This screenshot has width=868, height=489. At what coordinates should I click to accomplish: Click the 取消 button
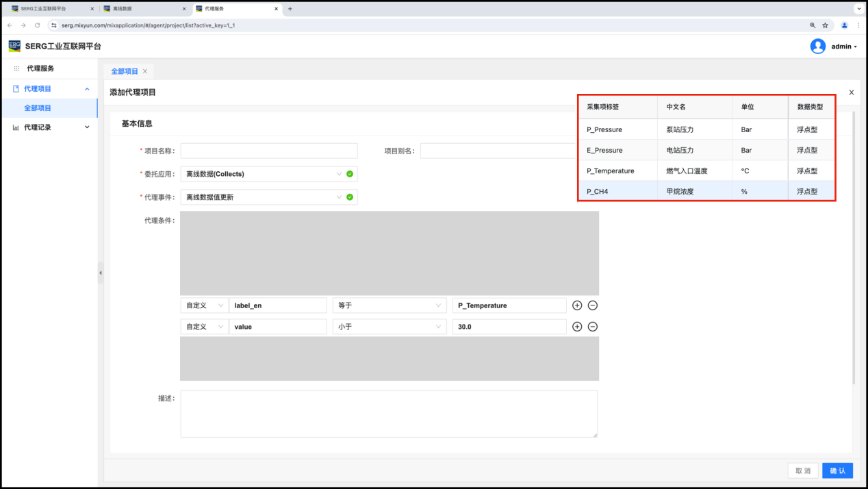[x=802, y=471]
